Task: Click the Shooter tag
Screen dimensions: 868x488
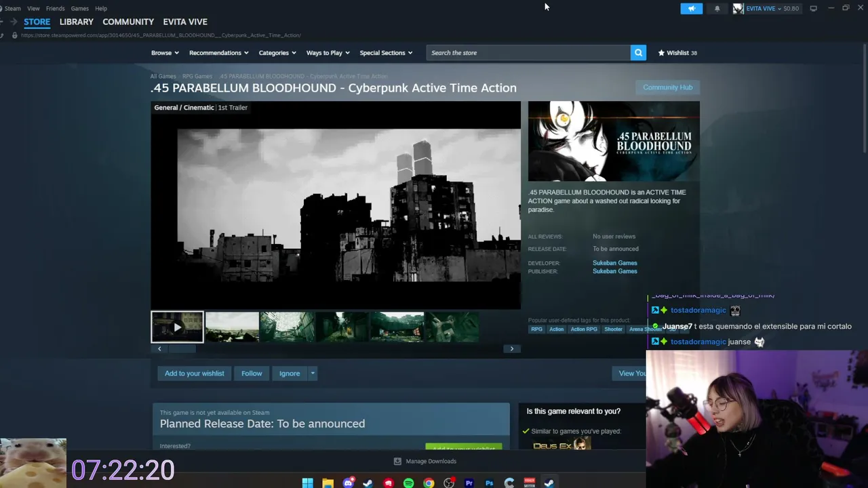Action: pos(613,329)
